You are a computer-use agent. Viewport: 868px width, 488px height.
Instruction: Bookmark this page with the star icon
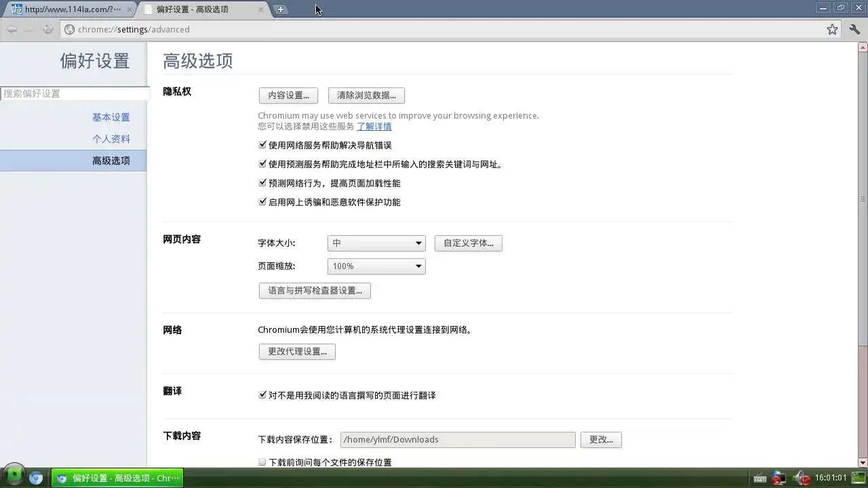832,29
